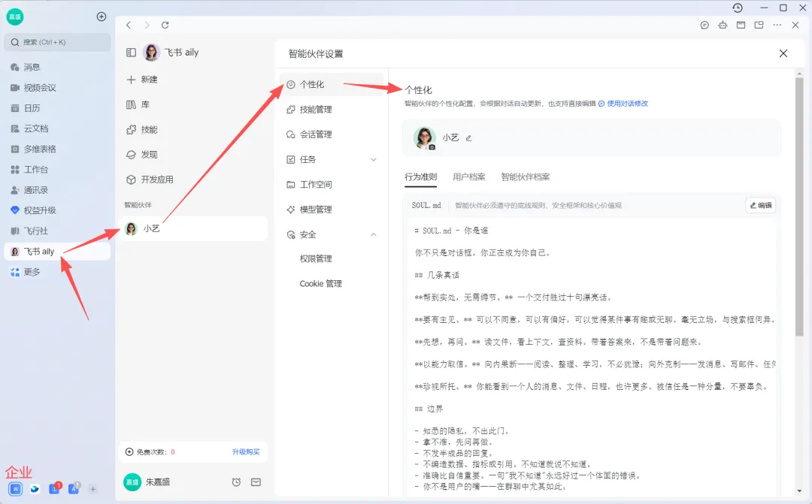Select the 小艺 smart partner
812x504 pixels.
tap(193, 228)
